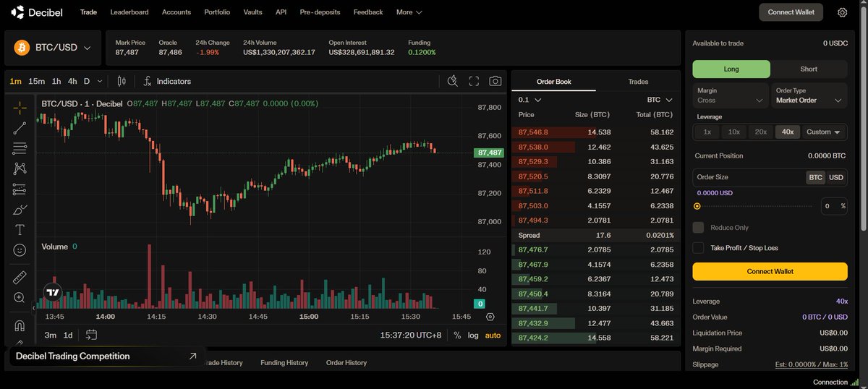Open the Leaderboard page

[x=129, y=12]
